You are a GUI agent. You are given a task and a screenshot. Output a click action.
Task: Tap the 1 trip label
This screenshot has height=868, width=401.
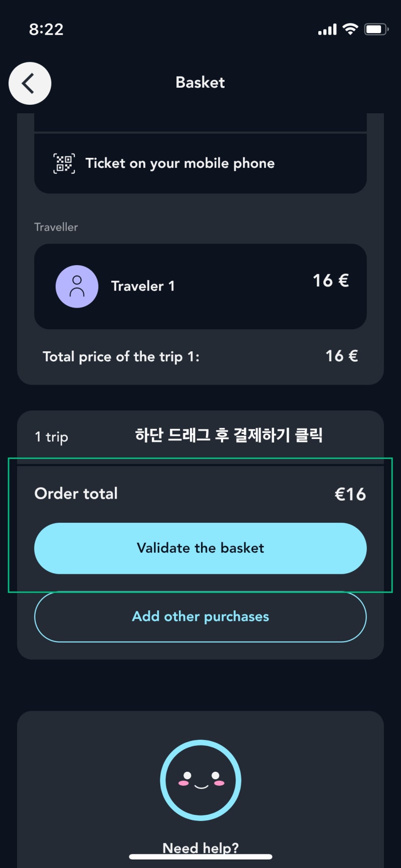pos(51,437)
